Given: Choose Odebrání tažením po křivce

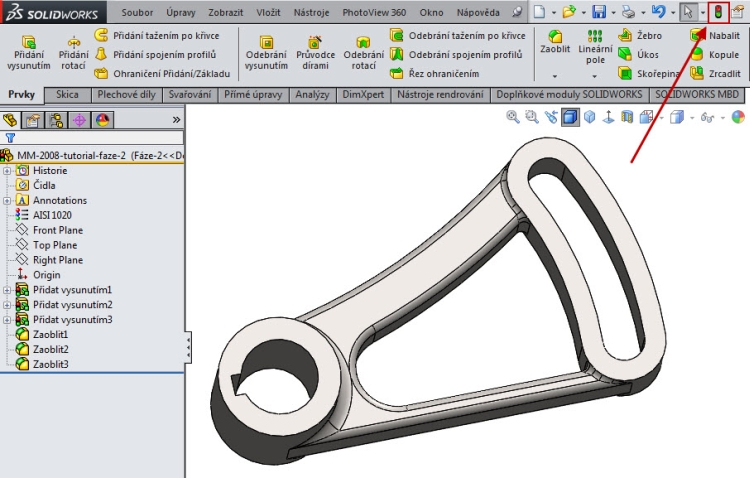Looking at the screenshot, I should point(458,35).
